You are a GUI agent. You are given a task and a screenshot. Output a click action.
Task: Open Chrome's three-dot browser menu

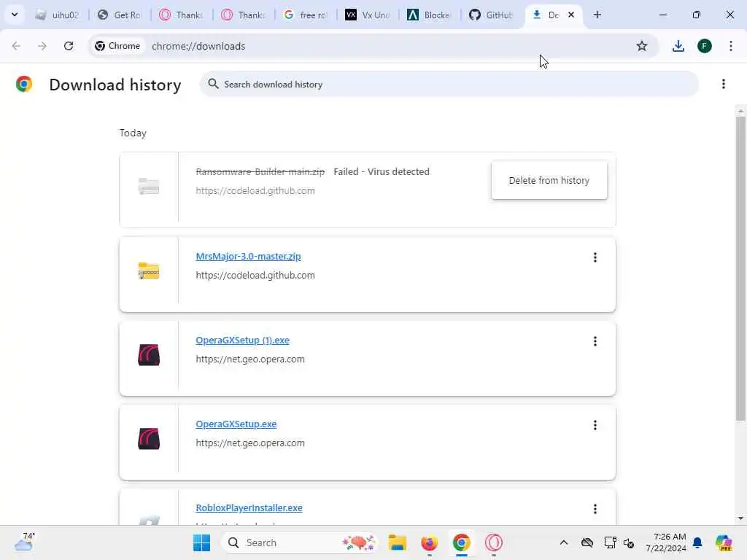point(731,46)
